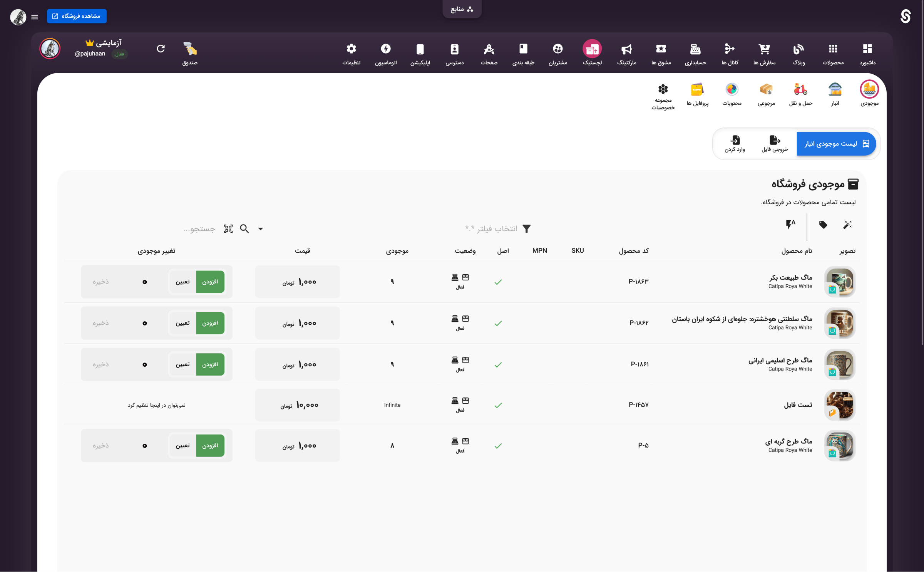Open طبقه بندی categories section

click(523, 54)
